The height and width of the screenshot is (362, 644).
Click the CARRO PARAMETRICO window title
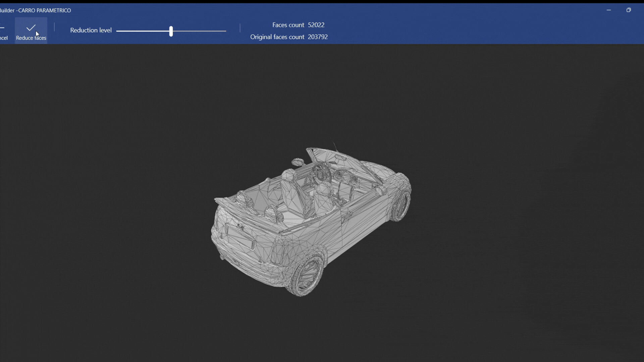tap(44, 10)
